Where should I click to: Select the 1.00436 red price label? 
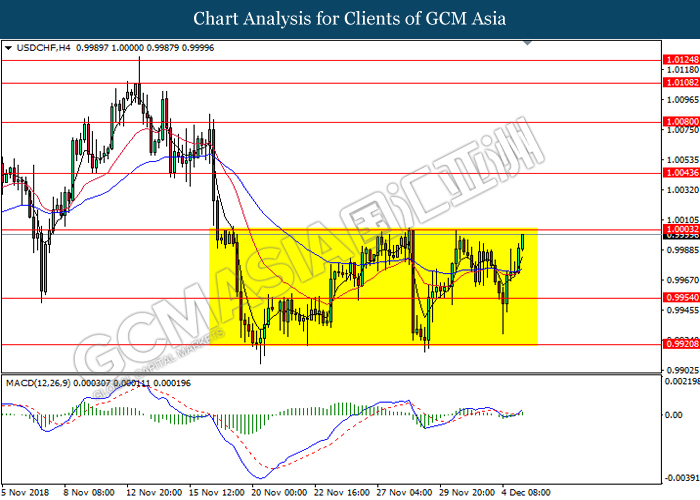[x=682, y=173]
